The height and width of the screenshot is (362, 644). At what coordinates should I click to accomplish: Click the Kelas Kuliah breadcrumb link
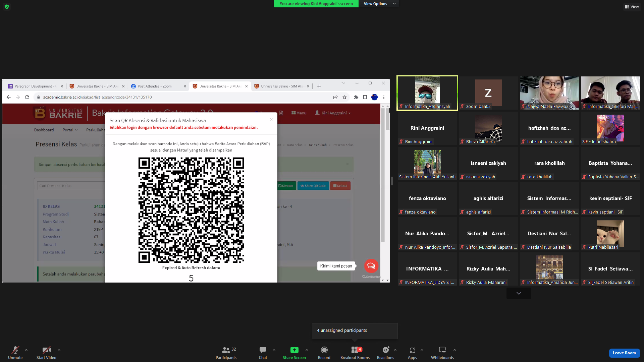[318, 145]
